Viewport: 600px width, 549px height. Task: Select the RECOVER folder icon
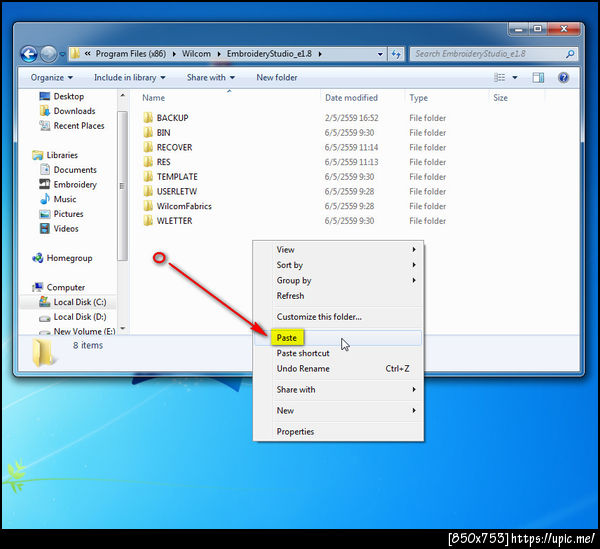(148, 147)
